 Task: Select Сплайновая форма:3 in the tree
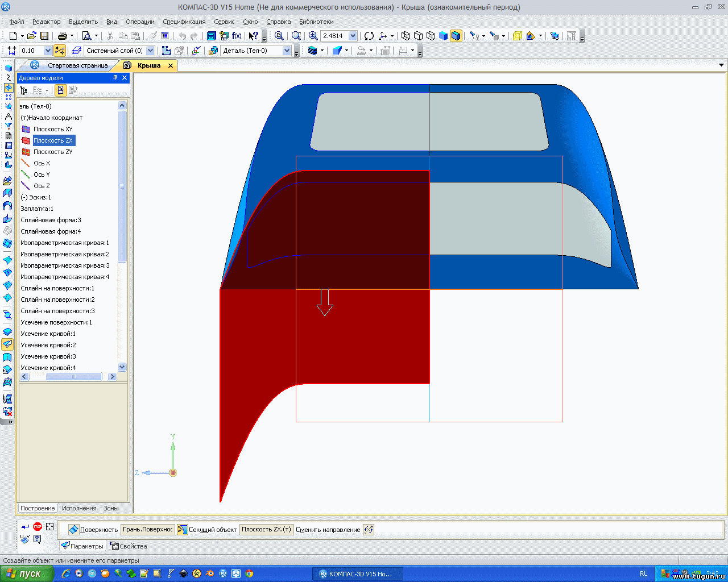point(51,220)
